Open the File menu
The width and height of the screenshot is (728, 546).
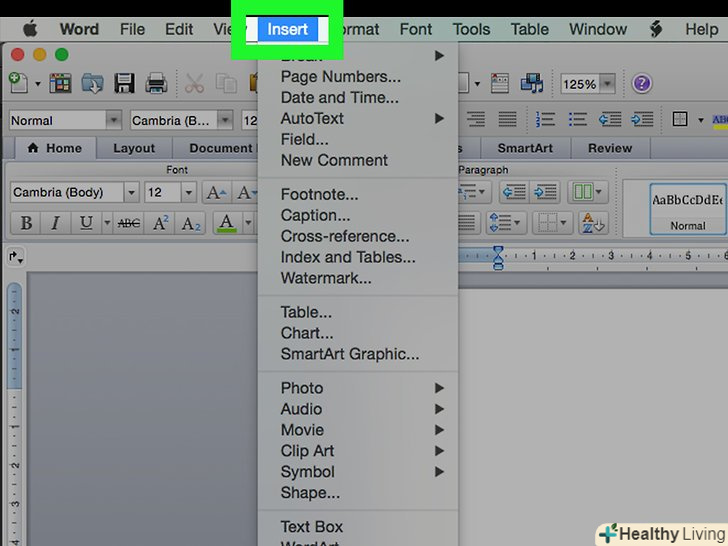tap(132, 29)
